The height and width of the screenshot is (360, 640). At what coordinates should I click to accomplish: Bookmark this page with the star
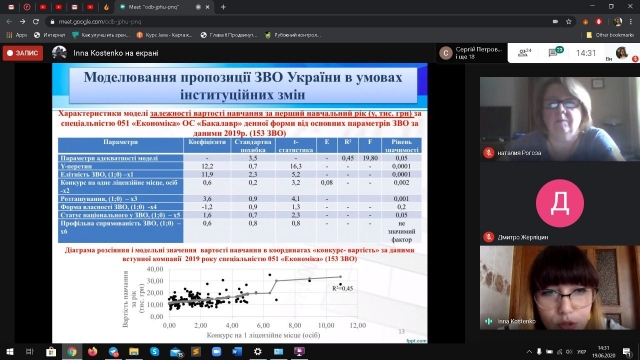click(569, 21)
